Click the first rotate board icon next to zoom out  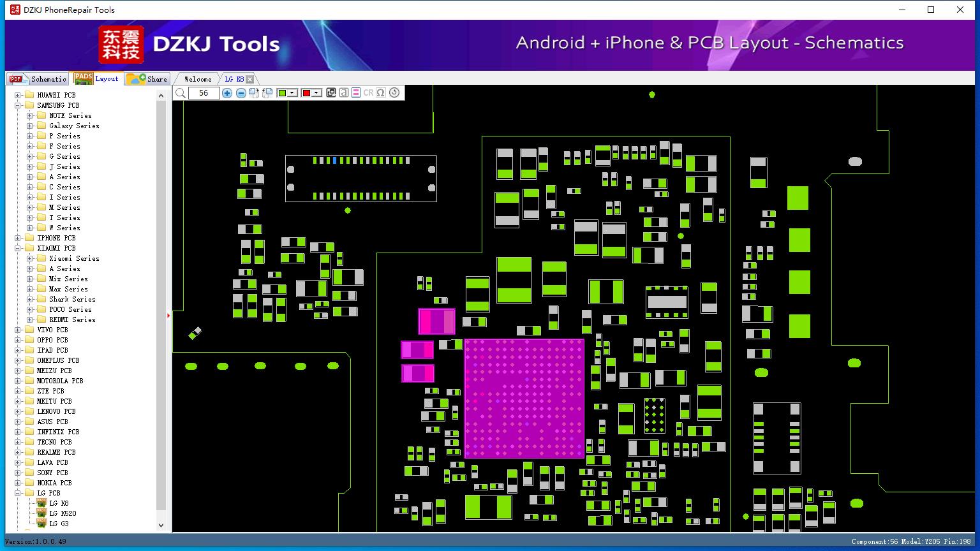point(254,93)
